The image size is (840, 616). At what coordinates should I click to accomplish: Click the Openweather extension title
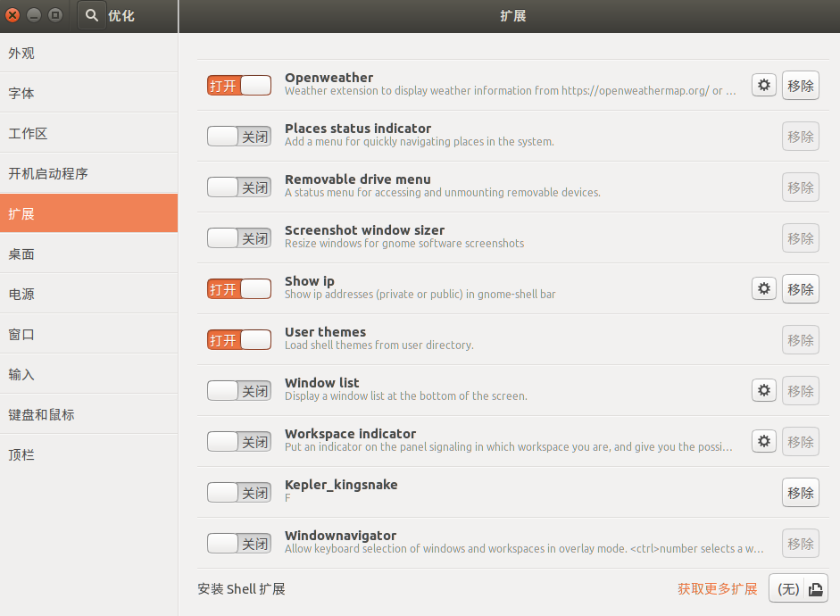pos(329,78)
